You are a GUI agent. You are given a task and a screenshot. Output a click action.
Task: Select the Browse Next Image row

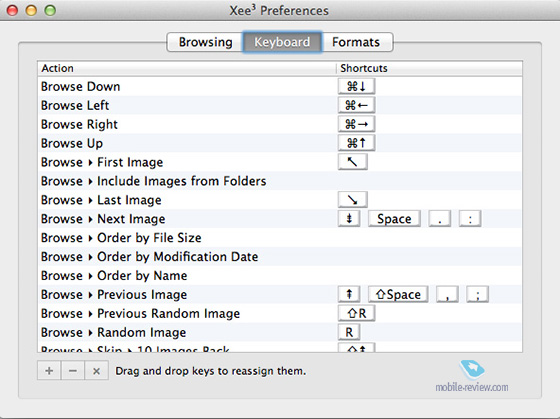click(280, 219)
